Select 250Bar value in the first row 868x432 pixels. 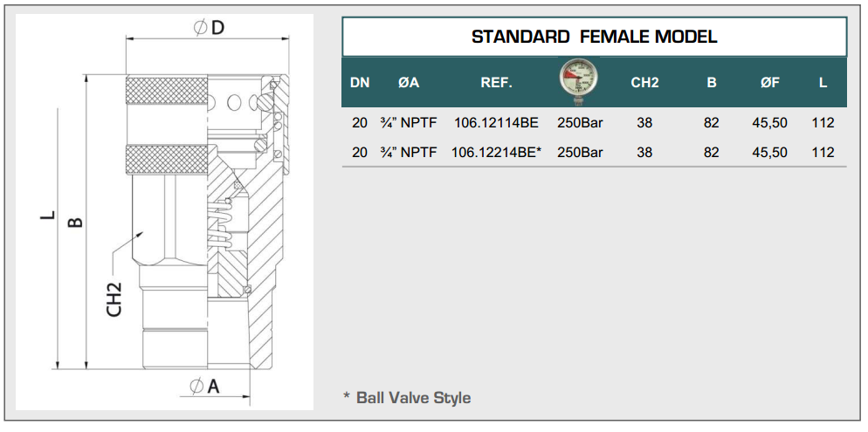(580, 123)
